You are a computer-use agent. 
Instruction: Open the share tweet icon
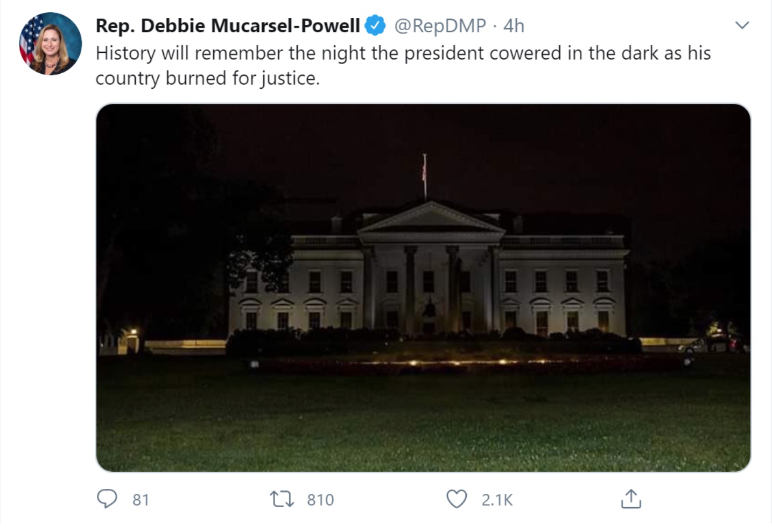(631, 499)
